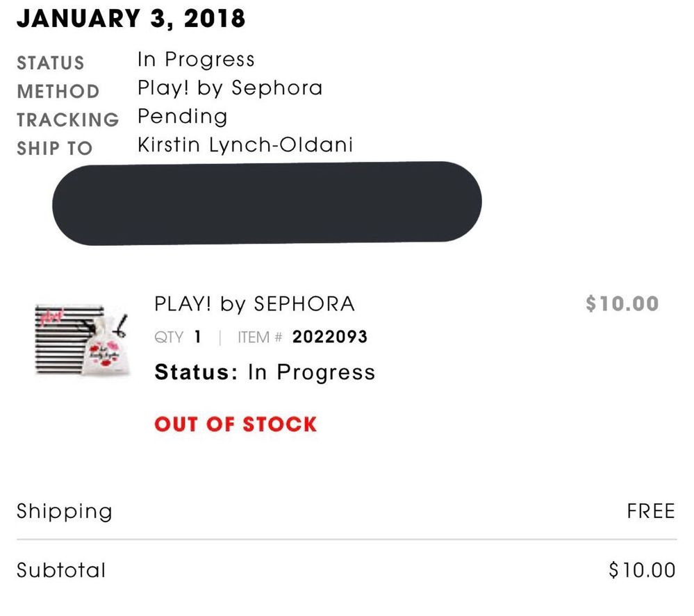Viewport: 694px width, 616px height.
Task: Click the Subtotal row label
Action: (x=62, y=570)
